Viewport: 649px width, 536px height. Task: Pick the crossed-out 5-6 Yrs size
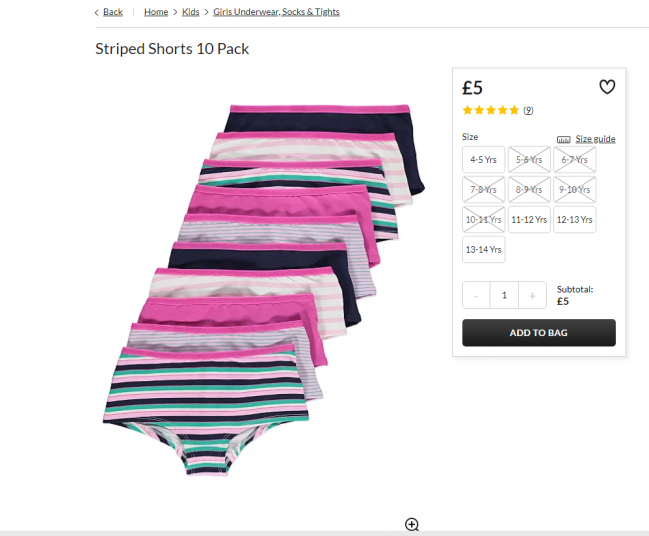pos(529,159)
